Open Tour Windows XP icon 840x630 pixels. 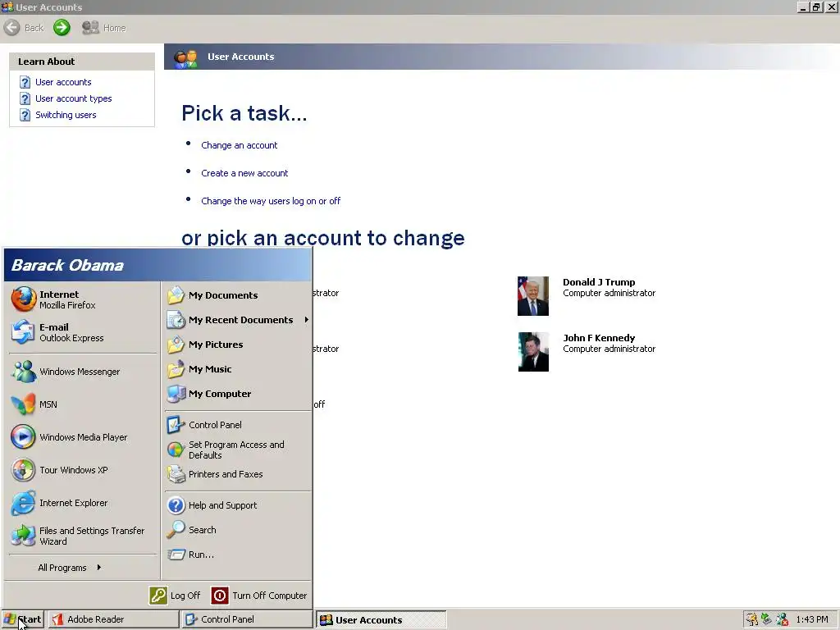pyautogui.click(x=24, y=470)
